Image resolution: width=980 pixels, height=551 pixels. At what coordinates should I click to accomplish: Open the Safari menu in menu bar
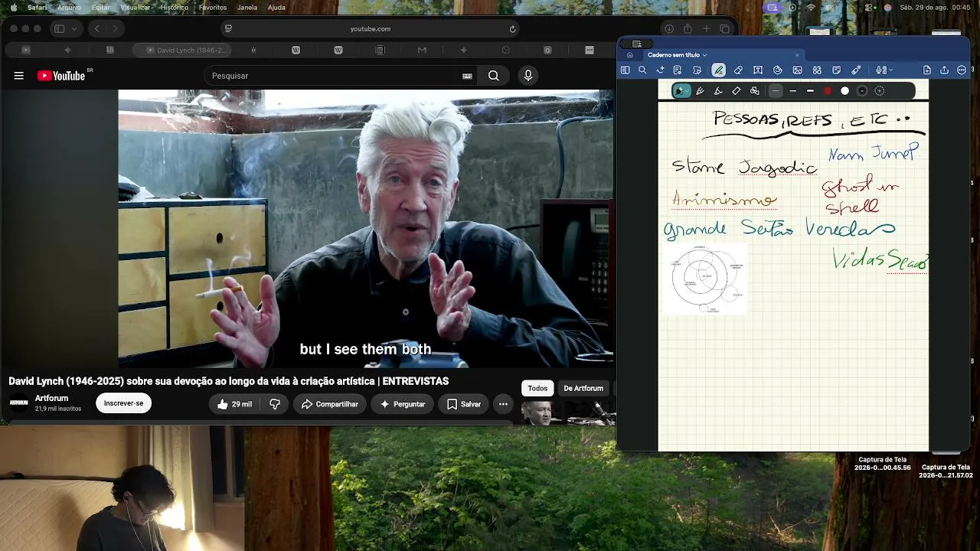point(37,8)
